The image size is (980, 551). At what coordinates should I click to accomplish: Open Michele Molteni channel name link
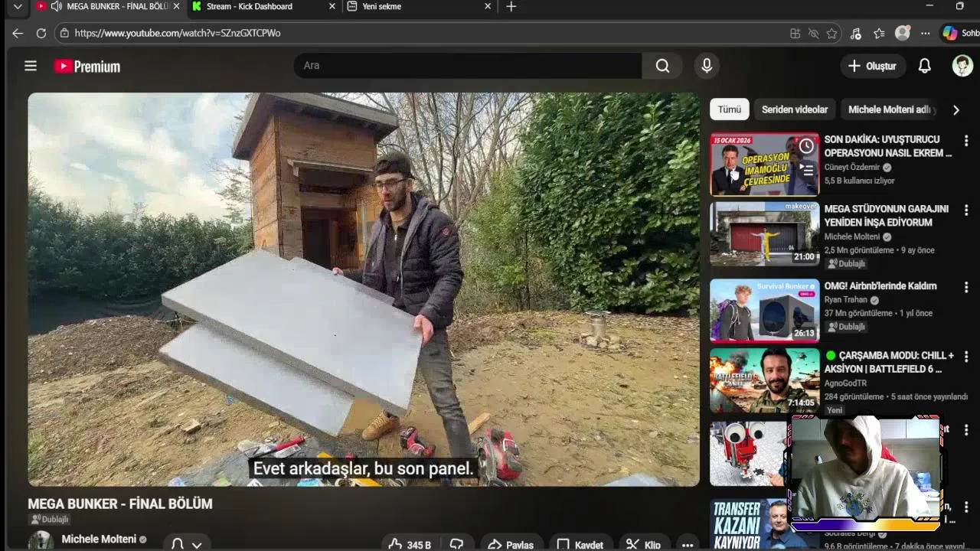tap(99, 539)
